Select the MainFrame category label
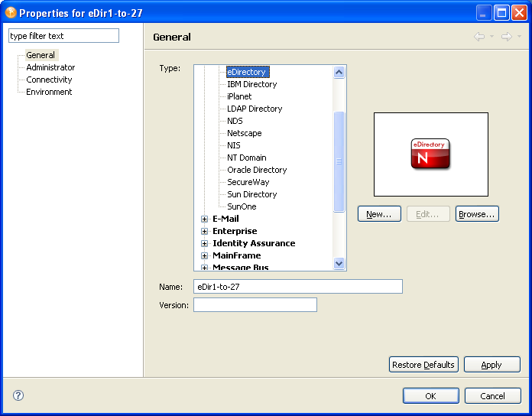 236,255
